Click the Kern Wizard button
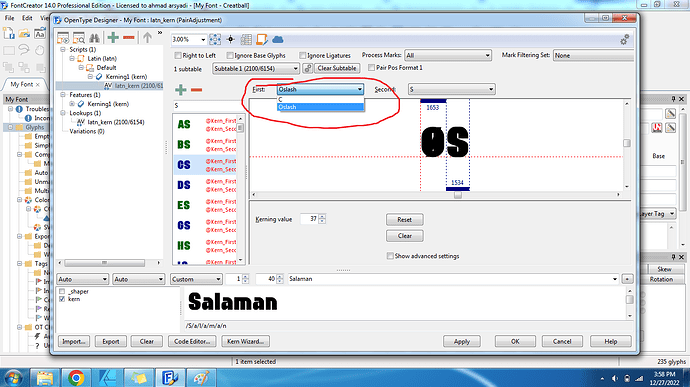This screenshot has width=690, height=387. 246,341
